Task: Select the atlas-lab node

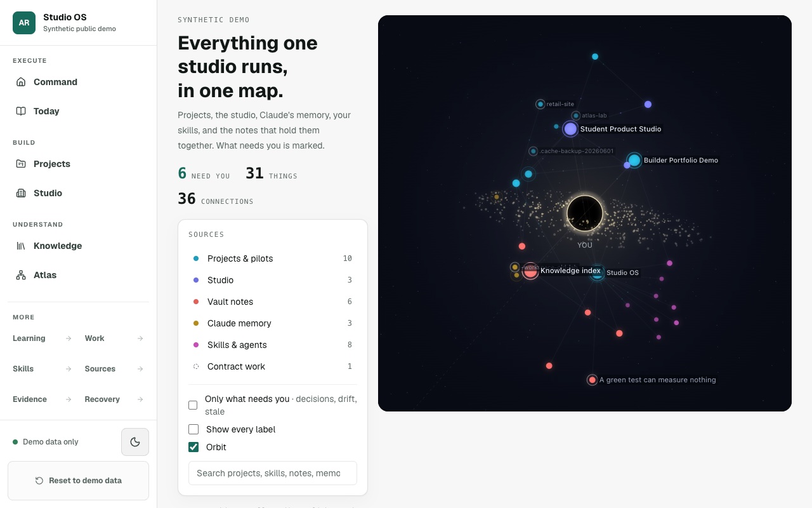Action: pyautogui.click(x=575, y=116)
